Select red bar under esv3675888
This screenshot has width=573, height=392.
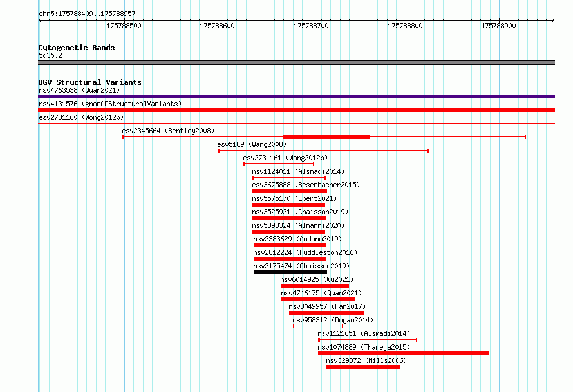(x=290, y=191)
